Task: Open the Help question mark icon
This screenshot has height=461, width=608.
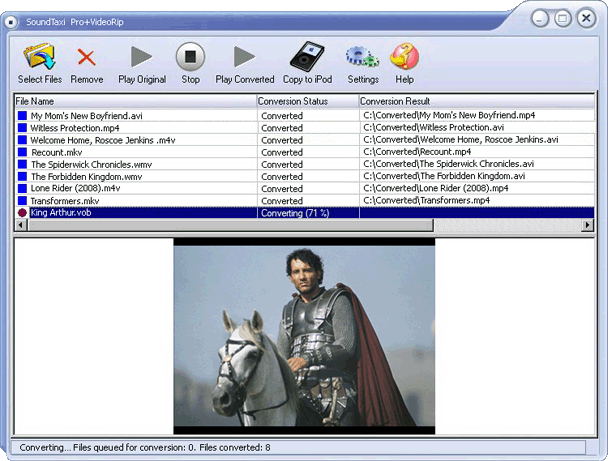Action: (x=404, y=57)
